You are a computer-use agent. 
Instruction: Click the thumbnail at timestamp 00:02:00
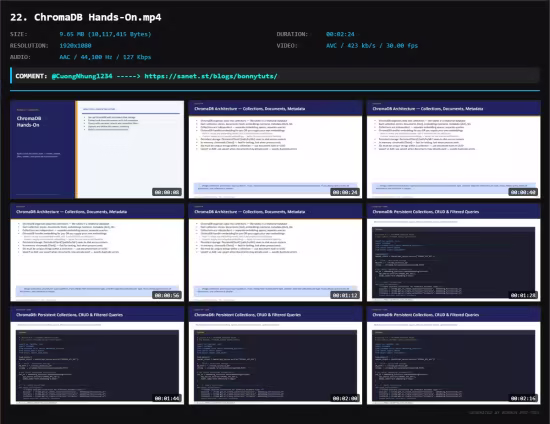coord(275,356)
